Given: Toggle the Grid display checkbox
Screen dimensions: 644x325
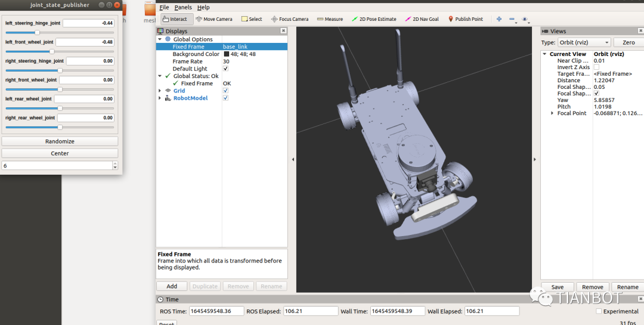Looking at the screenshot, I should click(x=225, y=91).
